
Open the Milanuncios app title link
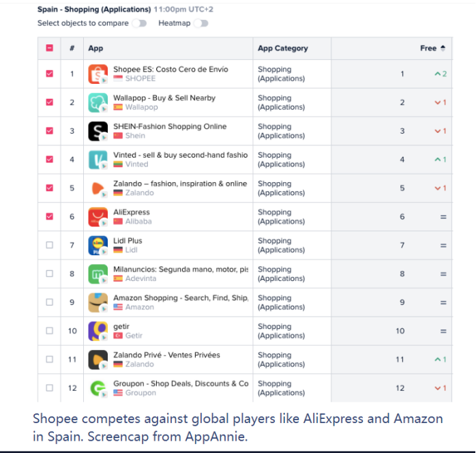point(181,269)
